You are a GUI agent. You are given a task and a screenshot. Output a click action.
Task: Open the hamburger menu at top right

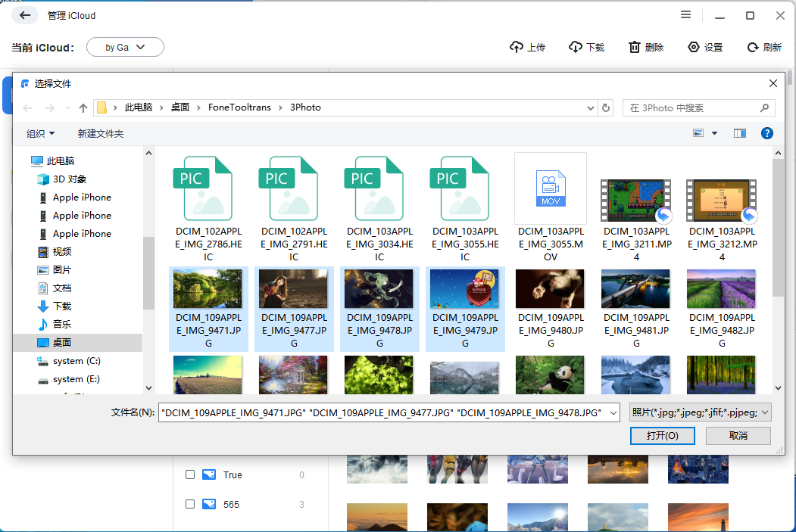pos(685,14)
